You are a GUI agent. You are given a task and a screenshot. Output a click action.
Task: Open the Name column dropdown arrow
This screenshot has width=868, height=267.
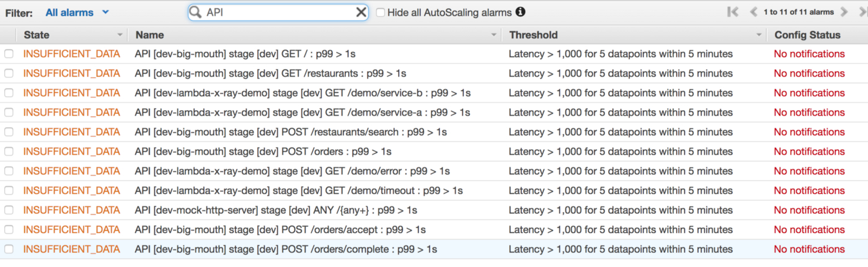coord(494,35)
